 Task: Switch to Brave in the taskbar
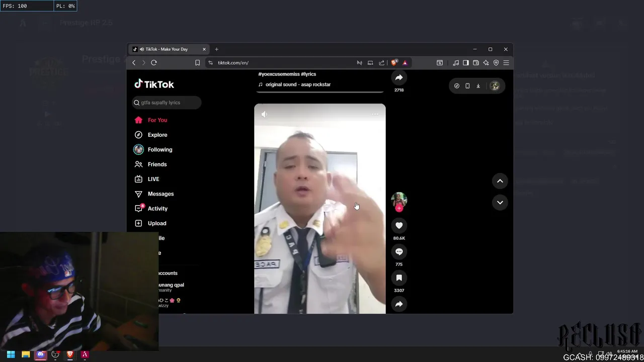point(70,354)
